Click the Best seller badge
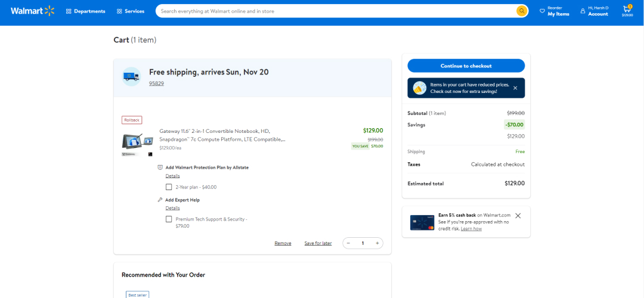 (138, 294)
